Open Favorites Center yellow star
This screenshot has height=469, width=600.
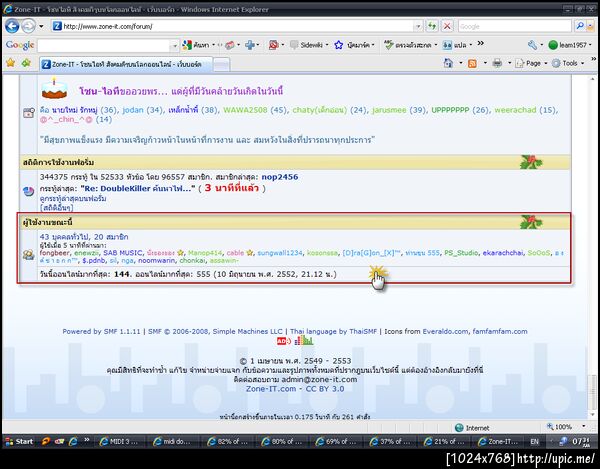[x=10, y=63]
